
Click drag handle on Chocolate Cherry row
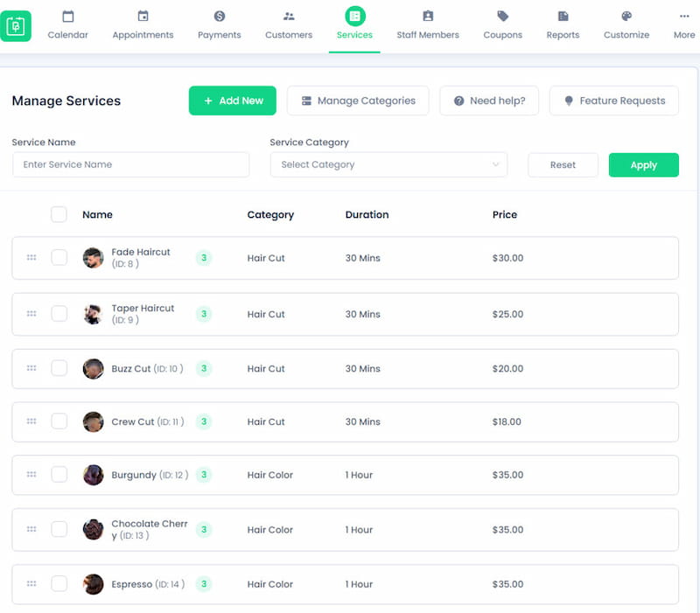[31, 529]
